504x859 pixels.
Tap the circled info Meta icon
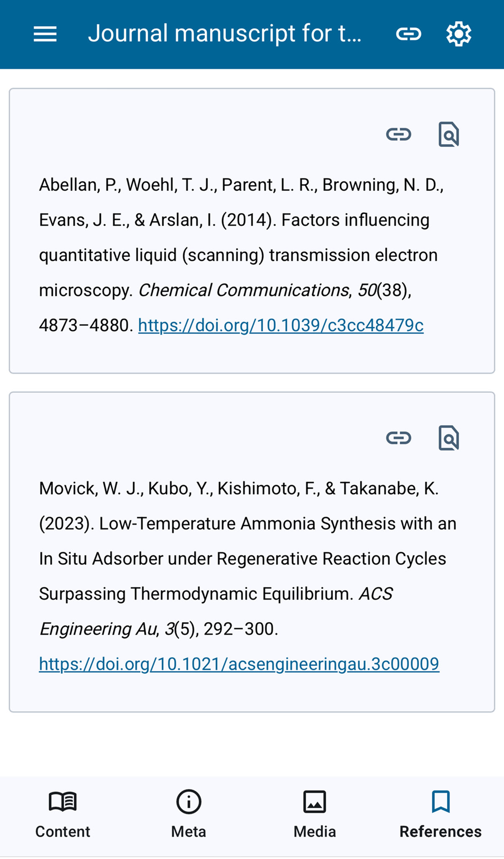click(x=188, y=802)
